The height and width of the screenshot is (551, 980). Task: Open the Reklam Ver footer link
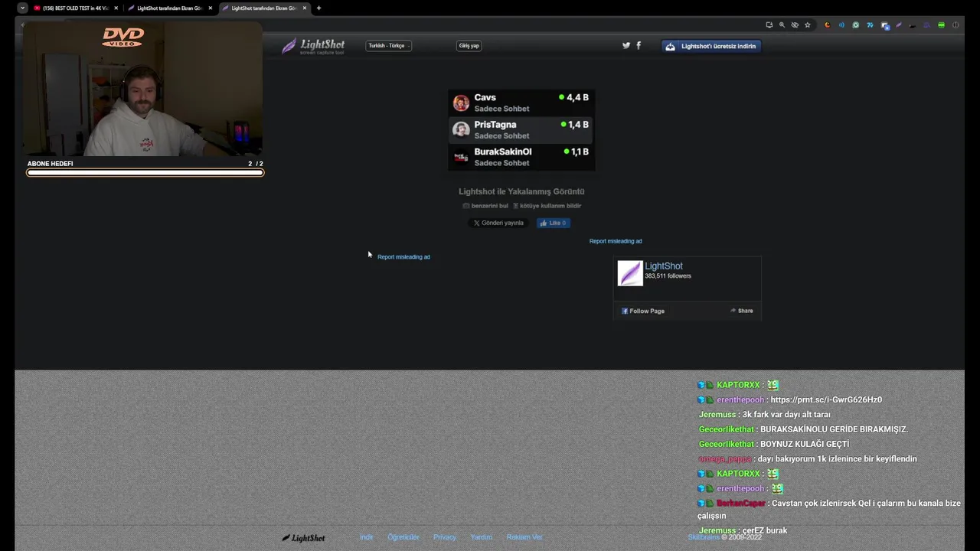click(524, 537)
